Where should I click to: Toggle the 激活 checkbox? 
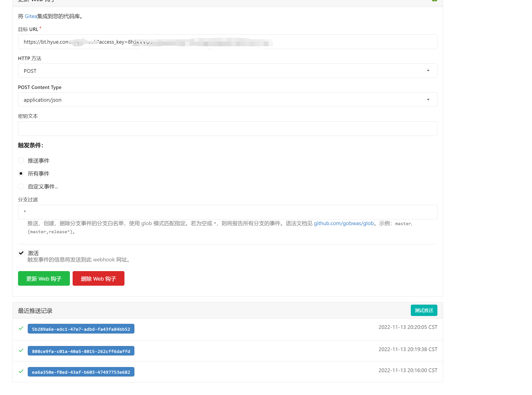[21, 253]
